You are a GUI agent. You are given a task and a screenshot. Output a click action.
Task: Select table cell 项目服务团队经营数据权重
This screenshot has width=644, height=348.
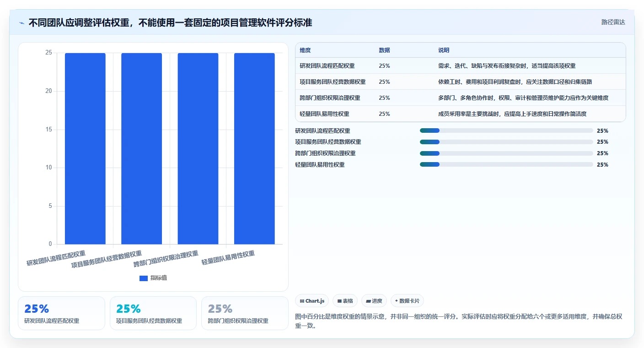coord(333,82)
